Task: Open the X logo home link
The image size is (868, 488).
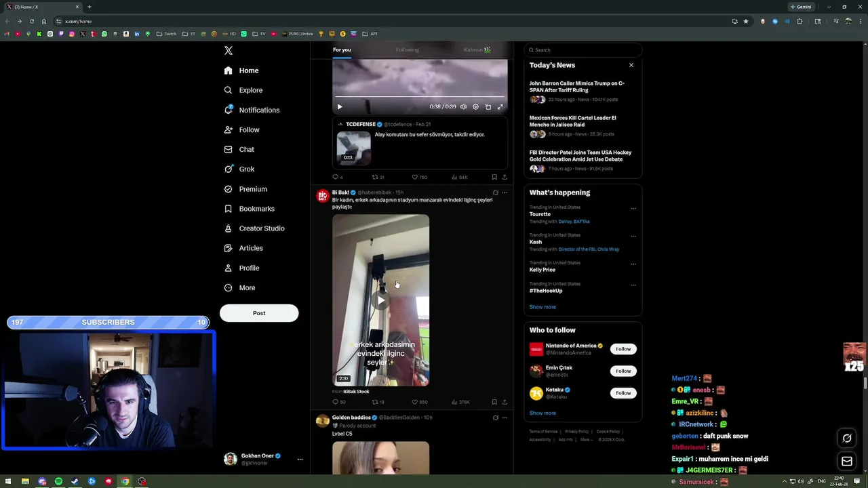Action: (x=229, y=51)
